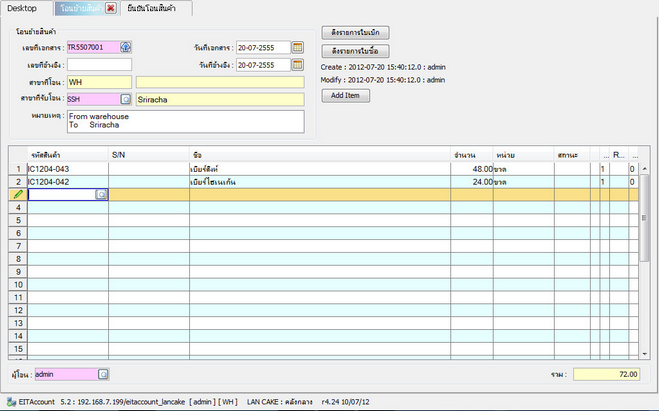Open the reference date calendar picker
Screen dimensions: 659x411
pyautogui.click(x=297, y=65)
